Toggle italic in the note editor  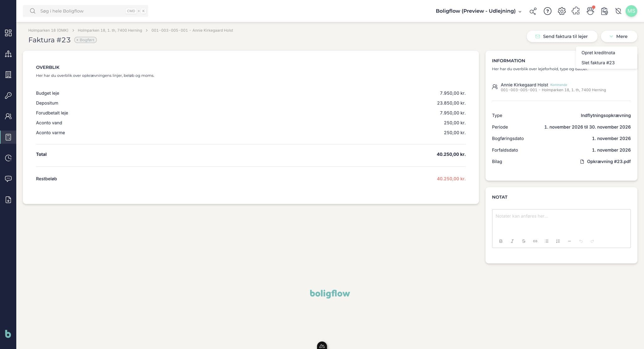pyautogui.click(x=512, y=241)
